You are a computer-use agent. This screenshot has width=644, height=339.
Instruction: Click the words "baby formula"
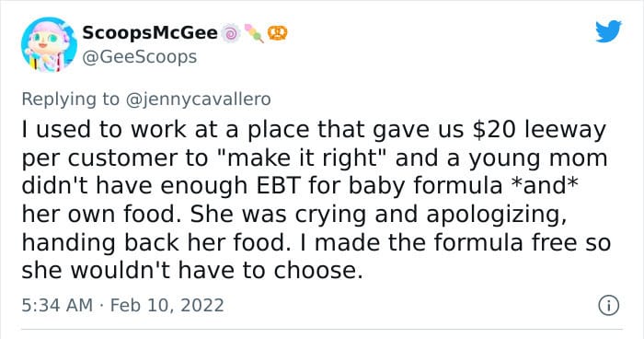[425, 186]
